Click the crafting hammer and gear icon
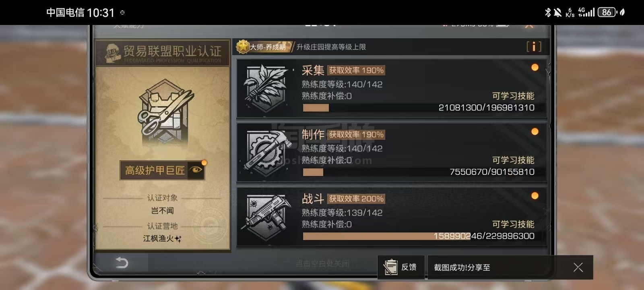Viewport: 644px width, 290px height. 266,153
